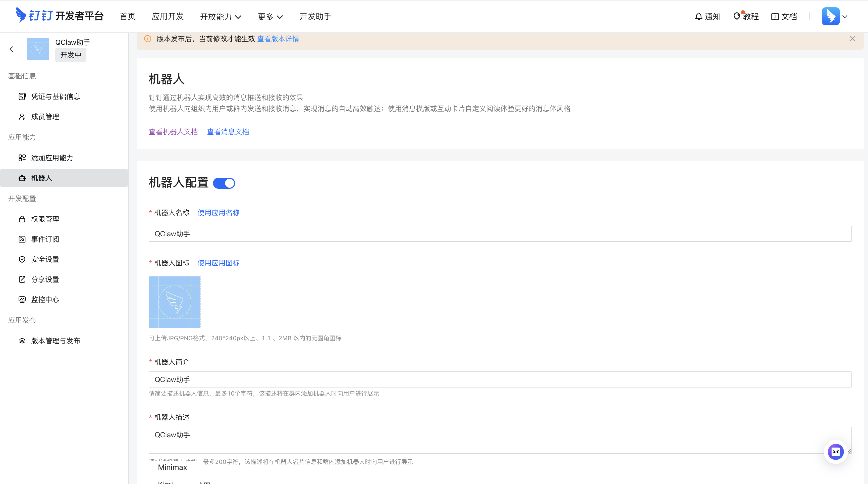This screenshot has height=484, width=868.
Task: Click the 查看版本详情 link
Action: pyautogui.click(x=278, y=39)
